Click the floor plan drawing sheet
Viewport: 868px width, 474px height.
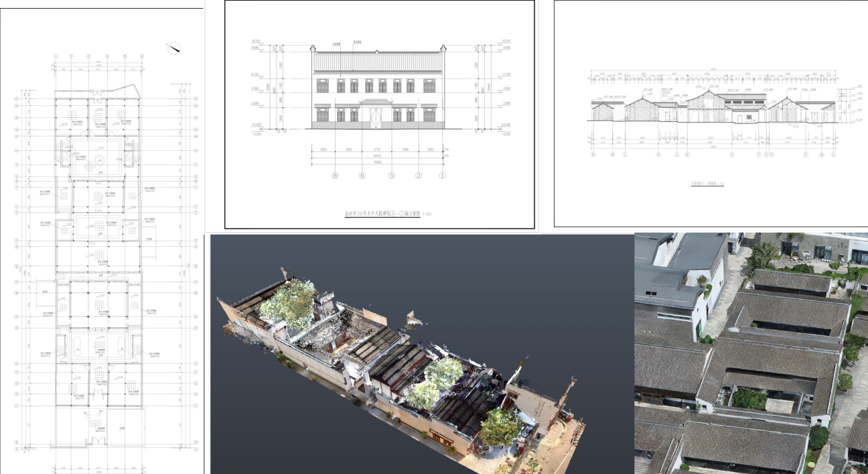click(x=100, y=268)
